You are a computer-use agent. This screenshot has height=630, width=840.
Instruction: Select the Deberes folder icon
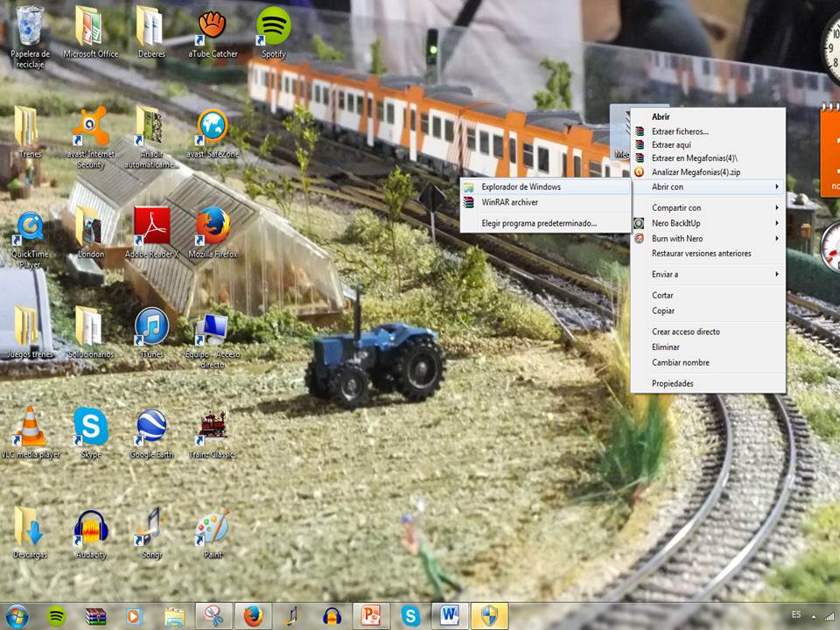click(151, 32)
